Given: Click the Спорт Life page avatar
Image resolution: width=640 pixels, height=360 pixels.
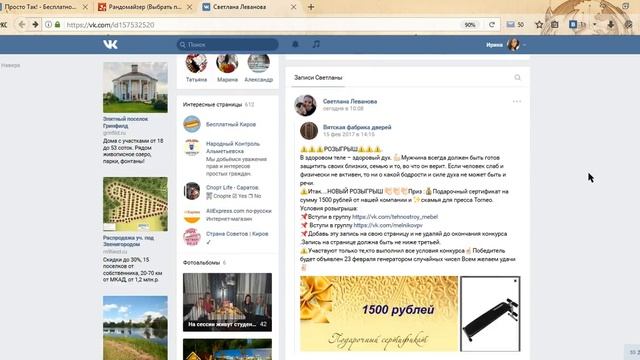Looking at the screenshot, I should [192, 191].
